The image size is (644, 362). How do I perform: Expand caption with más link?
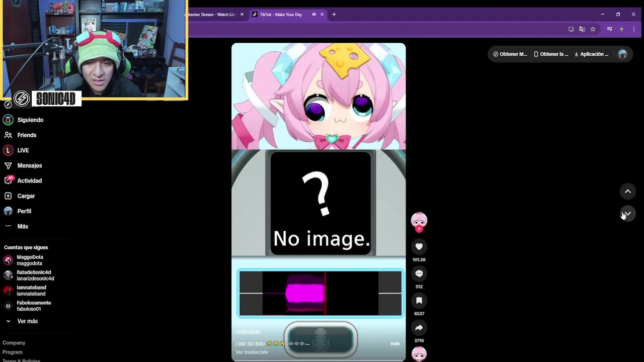(x=395, y=343)
